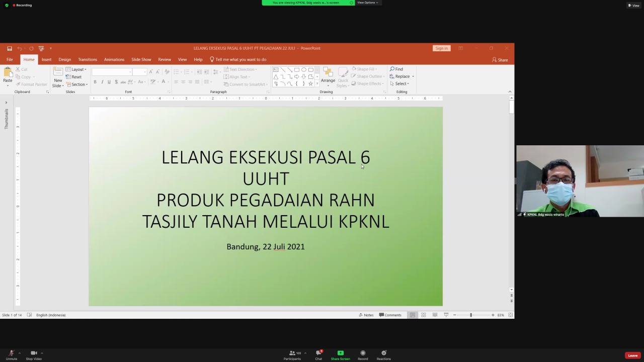The image size is (644, 362).
Task: Open the font name combo box
Action: (x=112, y=72)
